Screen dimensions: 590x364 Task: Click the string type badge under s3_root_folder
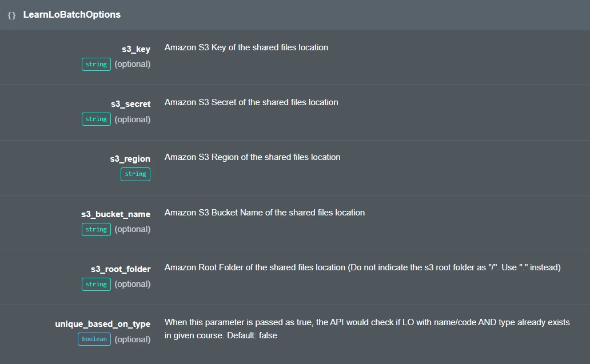coord(96,284)
